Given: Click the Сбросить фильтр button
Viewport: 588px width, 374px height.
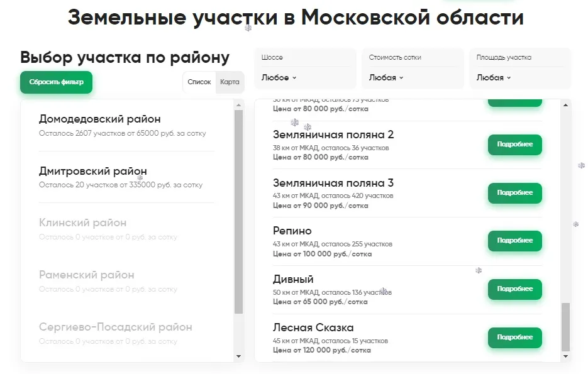Looking at the screenshot, I should point(56,82).
